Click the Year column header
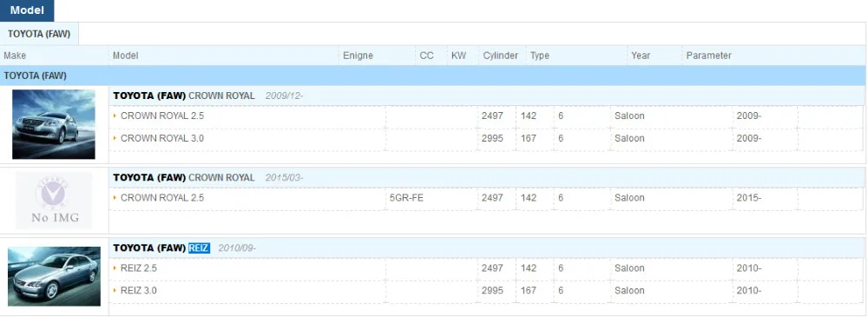The image size is (868, 317). click(x=641, y=56)
